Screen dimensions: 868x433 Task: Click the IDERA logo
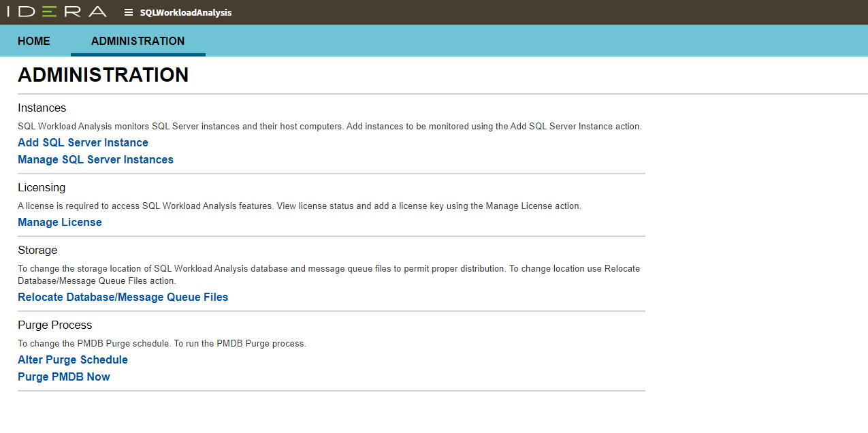(x=61, y=12)
